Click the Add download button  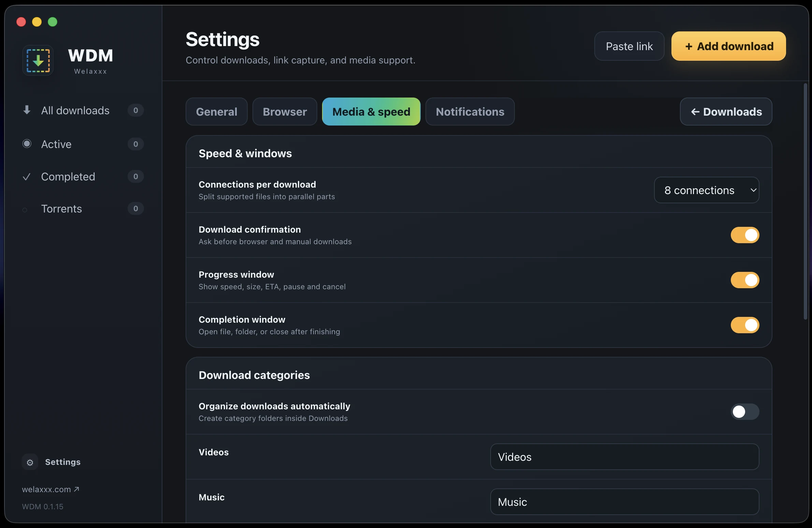click(729, 46)
